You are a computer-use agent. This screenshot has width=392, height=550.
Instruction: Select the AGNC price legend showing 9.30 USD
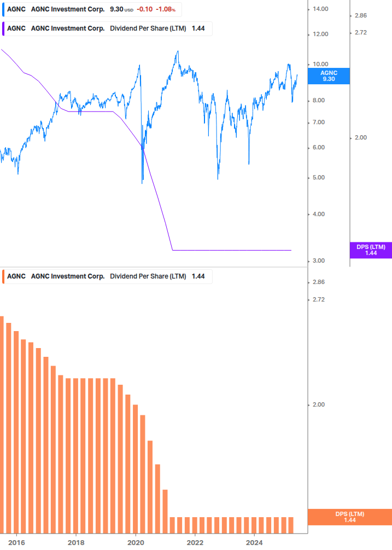coord(92,9)
